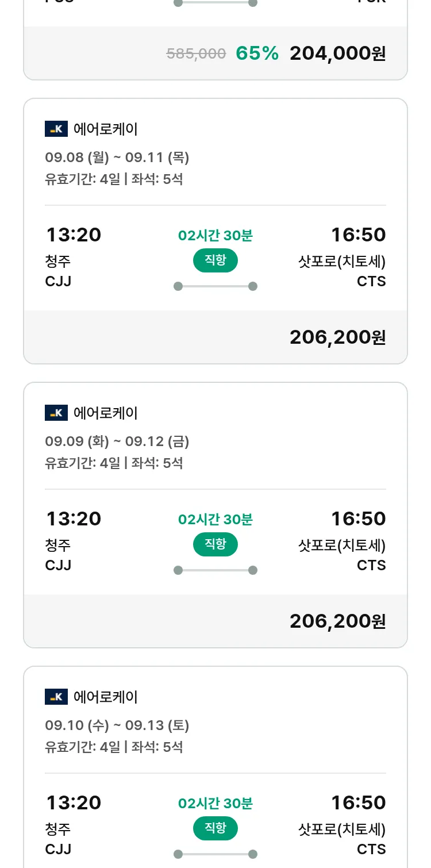
Task: Click 샷포로(치토세) destination on 09.08 flight
Action: pyautogui.click(x=342, y=262)
